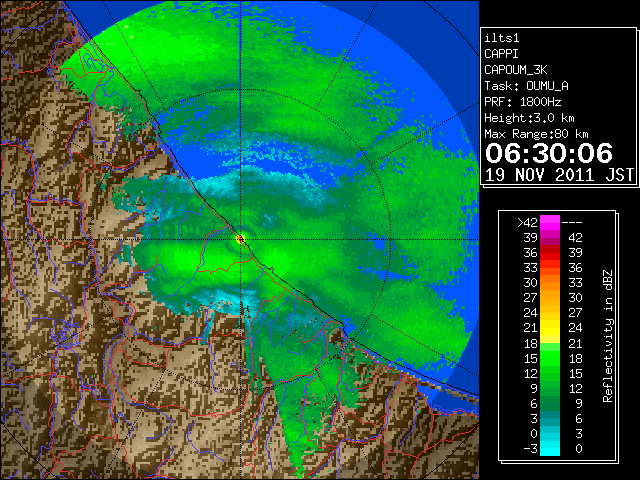Click the 'Max Range:80 km' line
Screen dimensions: 640x480
coord(536,134)
